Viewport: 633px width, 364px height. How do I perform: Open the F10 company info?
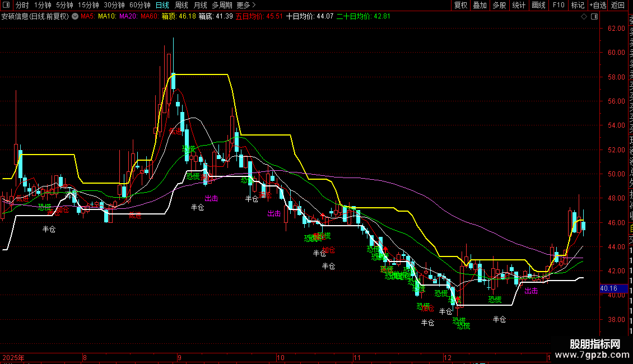tap(558, 6)
